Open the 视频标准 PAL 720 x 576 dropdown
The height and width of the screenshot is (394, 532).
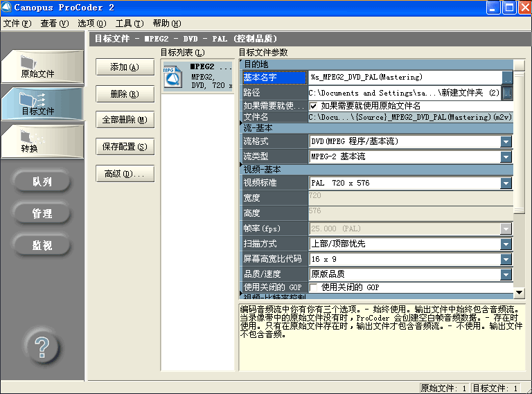click(x=506, y=183)
